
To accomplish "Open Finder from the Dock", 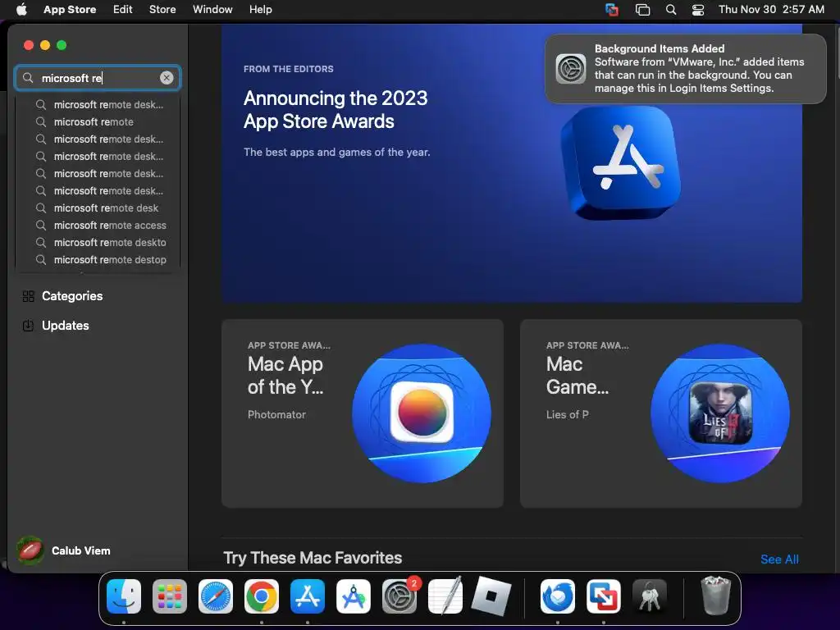I will 124,596.
